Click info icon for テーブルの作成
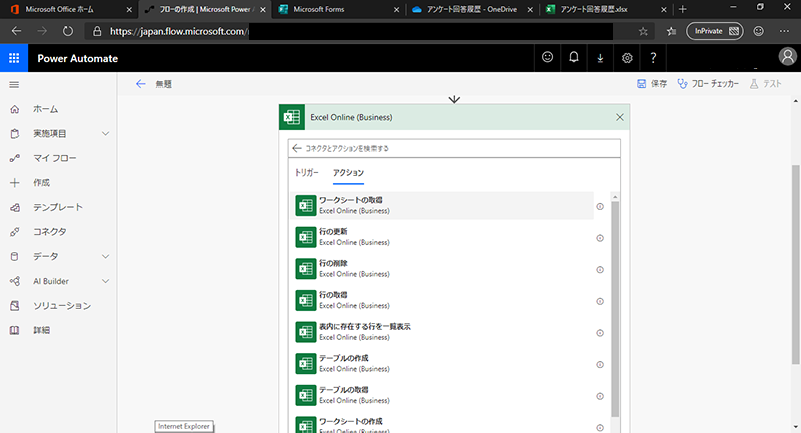The height and width of the screenshot is (433, 801). click(x=600, y=365)
